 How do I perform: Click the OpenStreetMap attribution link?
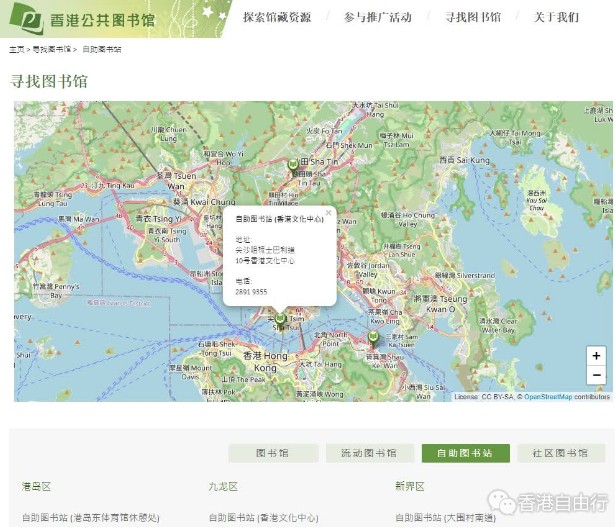[x=548, y=397]
